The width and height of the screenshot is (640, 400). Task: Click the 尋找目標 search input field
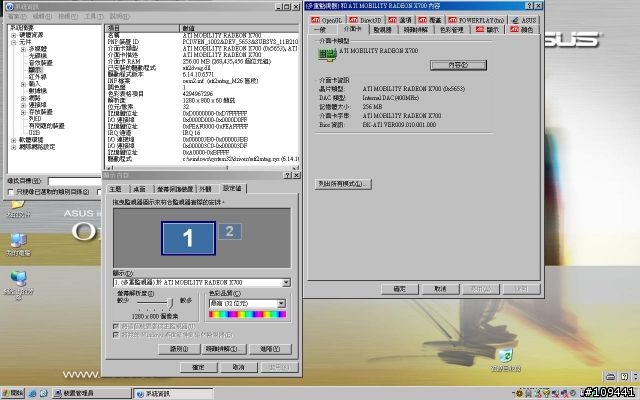75,181
